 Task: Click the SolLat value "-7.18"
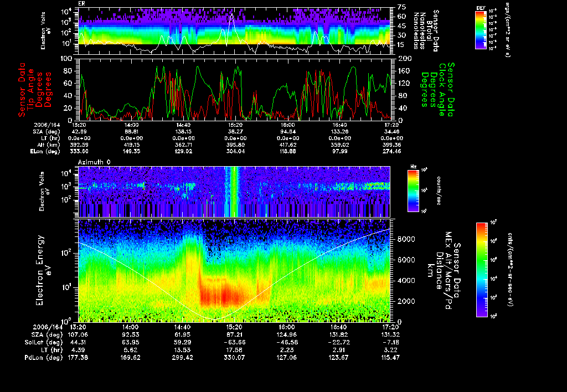click(390, 342)
